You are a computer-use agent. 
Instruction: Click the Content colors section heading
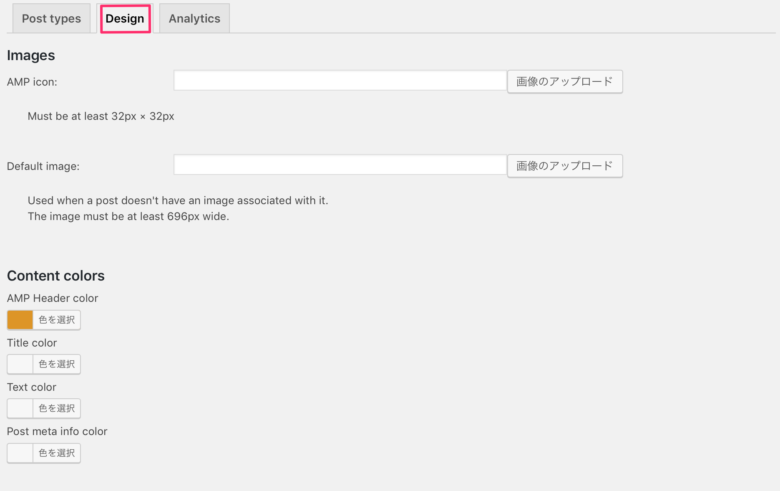click(56, 276)
